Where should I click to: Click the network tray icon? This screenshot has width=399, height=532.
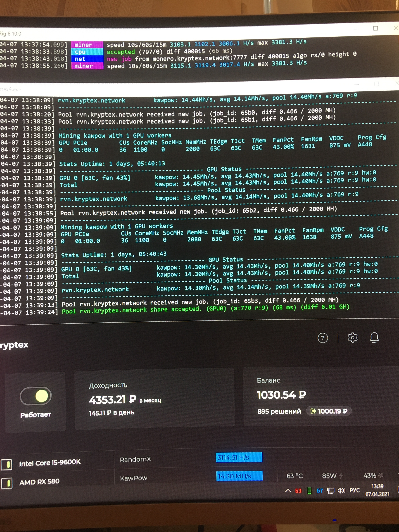click(x=331, y=491)
